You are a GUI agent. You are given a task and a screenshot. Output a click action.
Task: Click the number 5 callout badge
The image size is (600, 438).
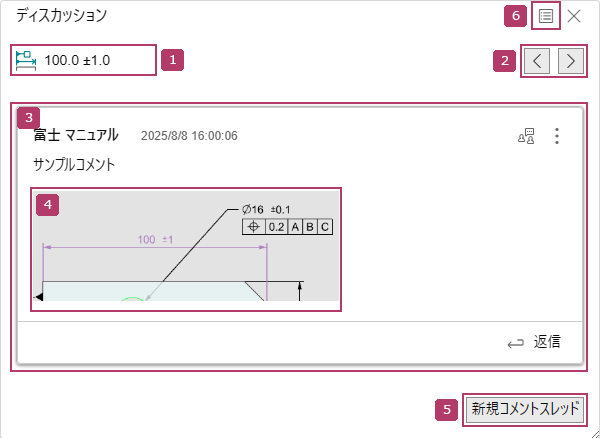tap(449, 408)
